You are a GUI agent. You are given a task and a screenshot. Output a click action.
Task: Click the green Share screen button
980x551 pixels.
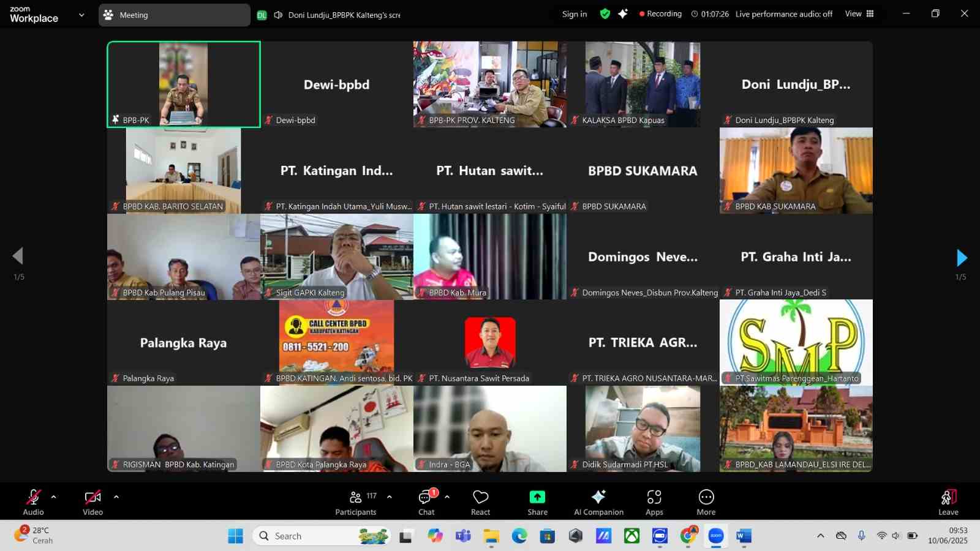(537, 502)
